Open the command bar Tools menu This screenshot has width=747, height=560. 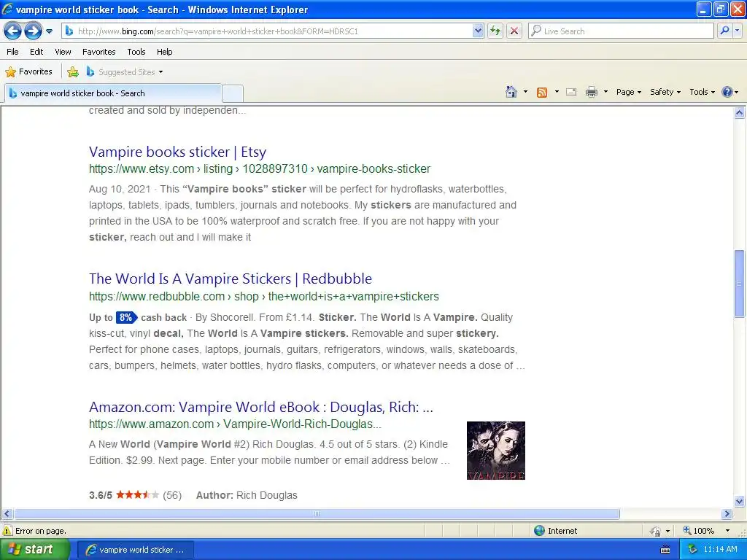[703, 92]
